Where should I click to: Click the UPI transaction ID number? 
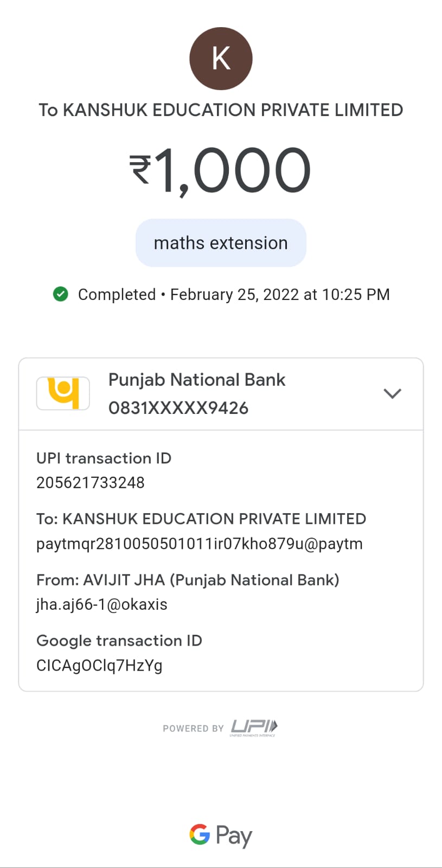[x=91, y=483]
